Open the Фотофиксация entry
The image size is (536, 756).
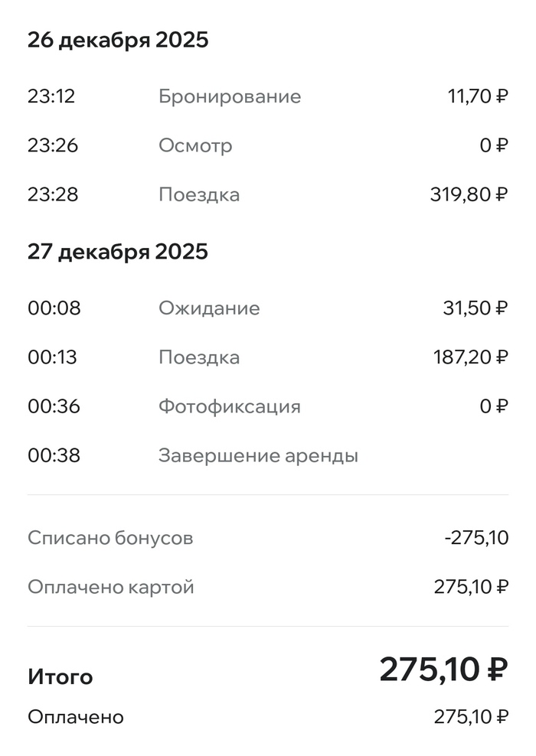pyautogui.click(x=230, y=406)
